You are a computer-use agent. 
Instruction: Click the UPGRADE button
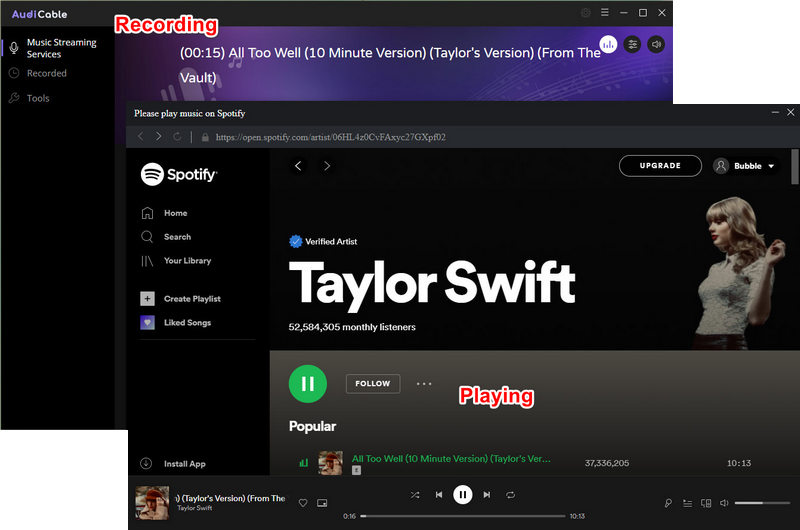pos(660,166)
